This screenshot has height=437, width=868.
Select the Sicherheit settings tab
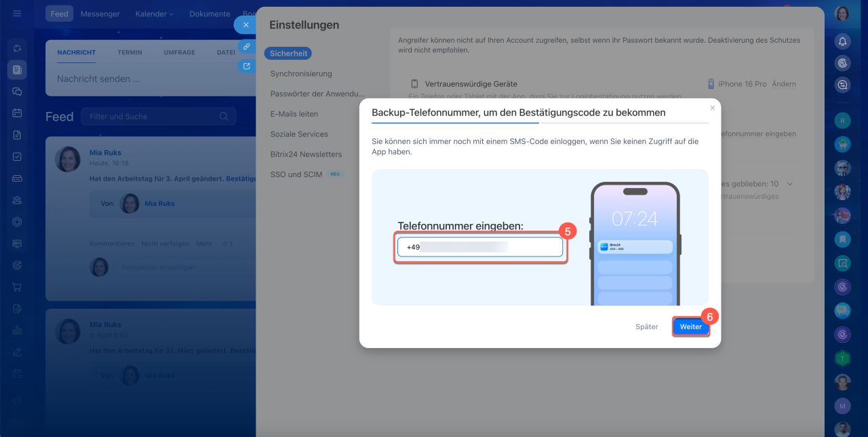(288, 53)
